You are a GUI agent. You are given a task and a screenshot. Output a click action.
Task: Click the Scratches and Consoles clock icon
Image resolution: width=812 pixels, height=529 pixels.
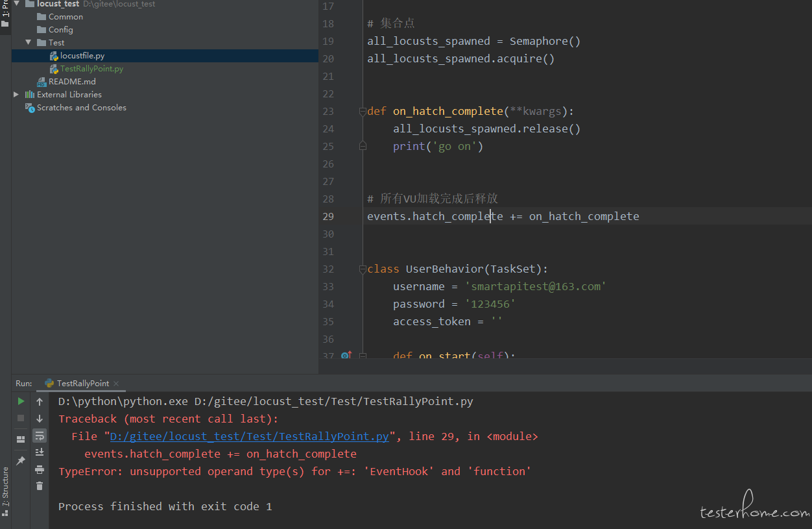[x=30, y=108]
